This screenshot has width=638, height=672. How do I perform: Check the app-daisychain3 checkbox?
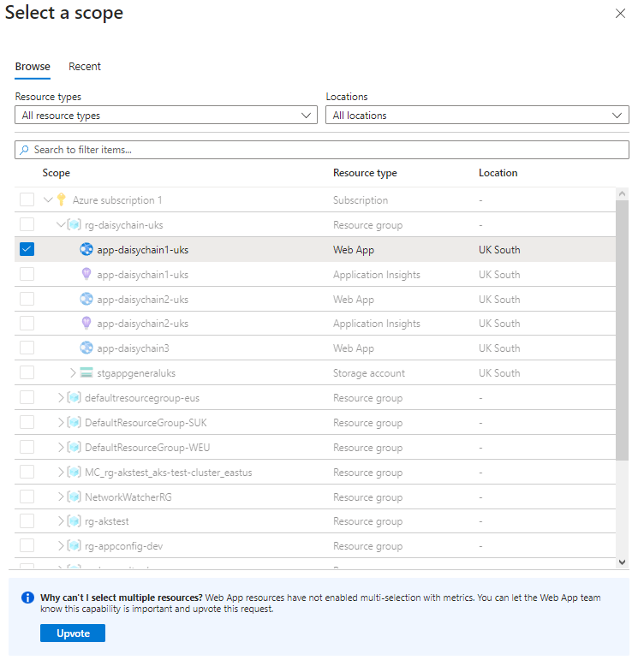coord(27,348)
